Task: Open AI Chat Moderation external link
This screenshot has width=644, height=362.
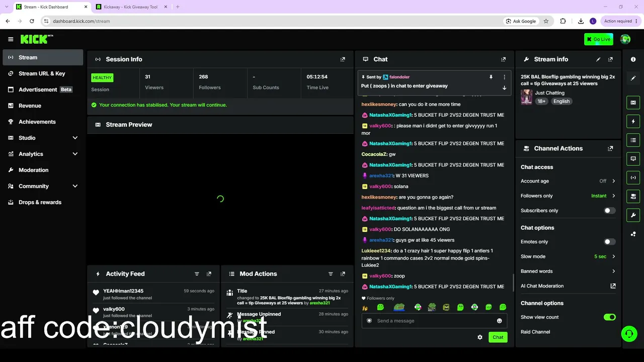Action: click(613, 286)
